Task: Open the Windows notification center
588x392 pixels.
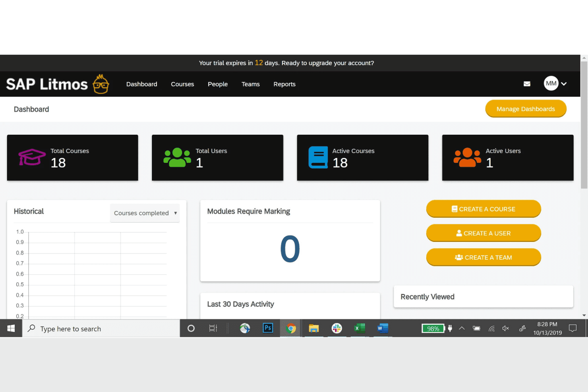Action: click(573, 328)
